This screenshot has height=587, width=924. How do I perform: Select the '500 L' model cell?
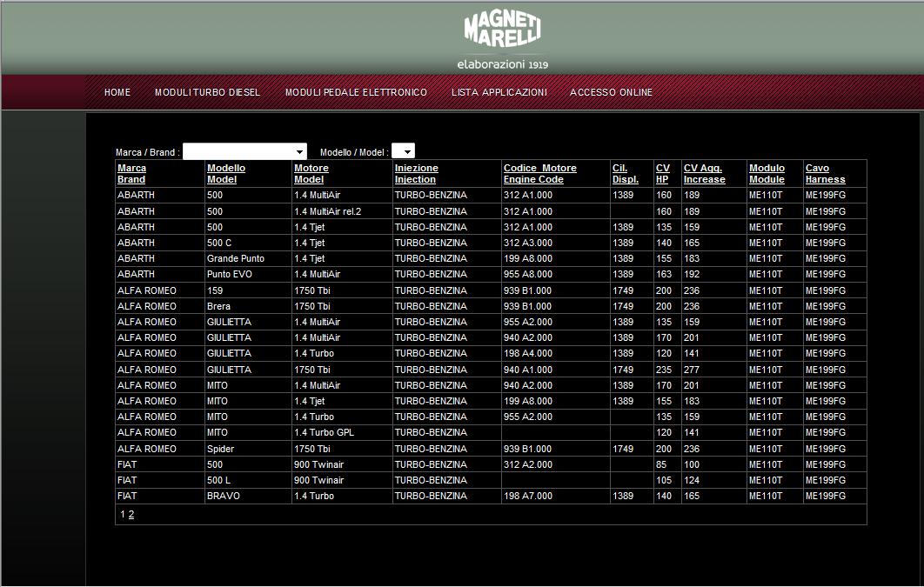pos(218,480)
